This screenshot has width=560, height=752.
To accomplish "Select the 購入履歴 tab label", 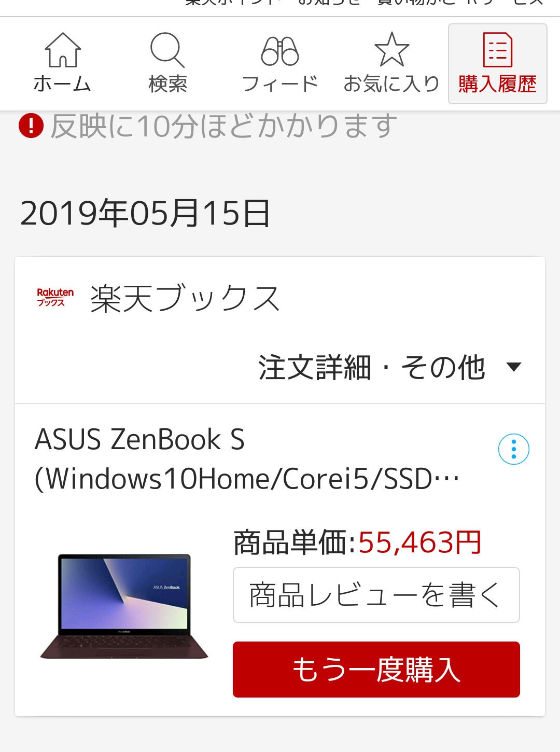I will pyautogui.click(x=498, y=83).
